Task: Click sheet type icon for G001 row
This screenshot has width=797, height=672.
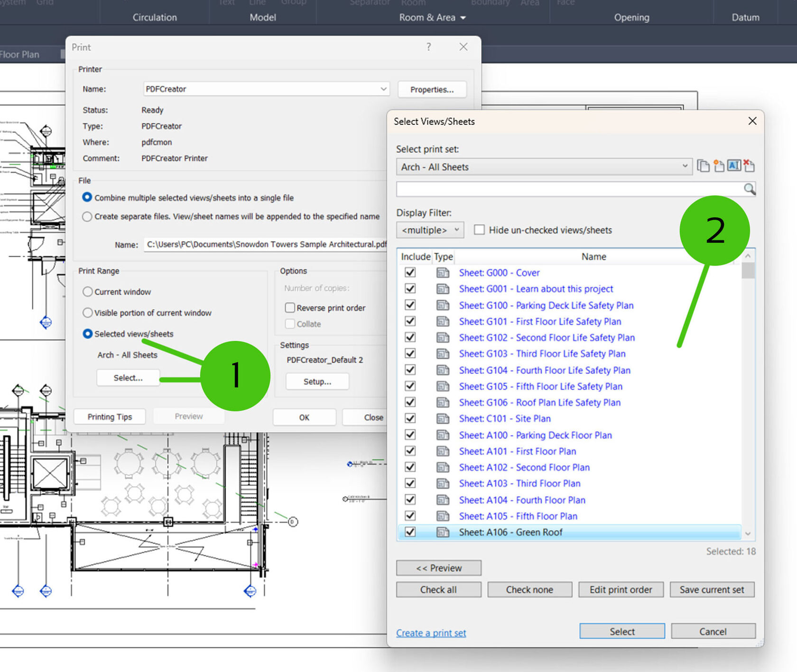Action: 443,289
